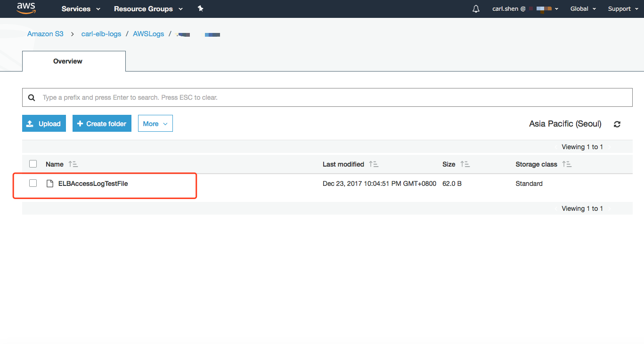The height and width of the screenshot is (344, 644).
Task: Open the Services dropdown menu
Action: (x=81, y=9)
